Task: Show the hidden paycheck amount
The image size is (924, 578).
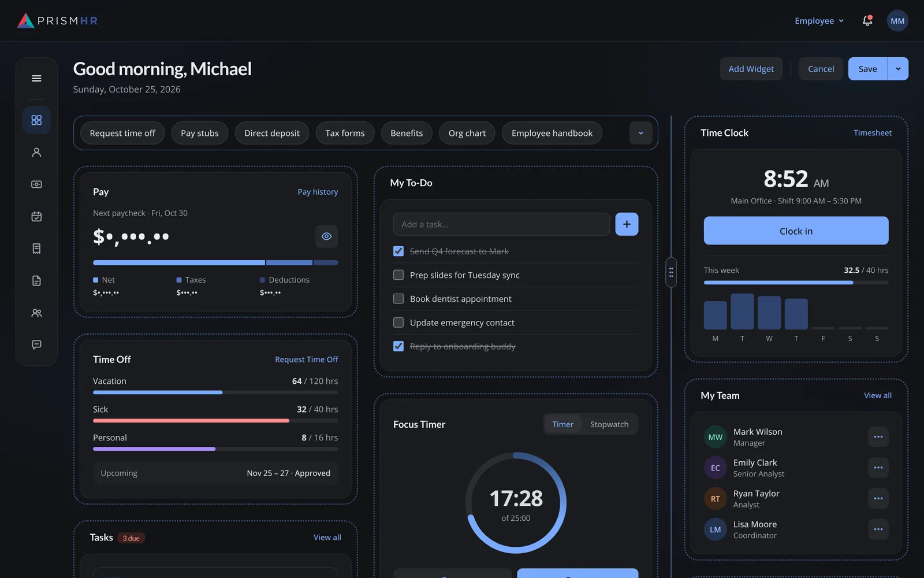Action: [326, 236]
